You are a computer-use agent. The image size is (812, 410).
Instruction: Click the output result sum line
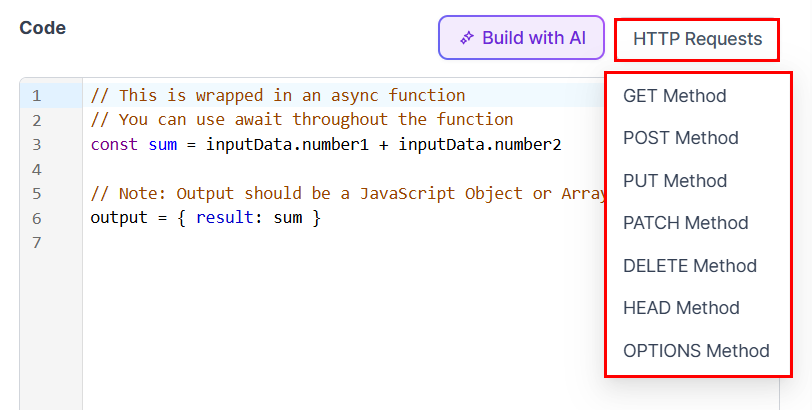[206, 217]
